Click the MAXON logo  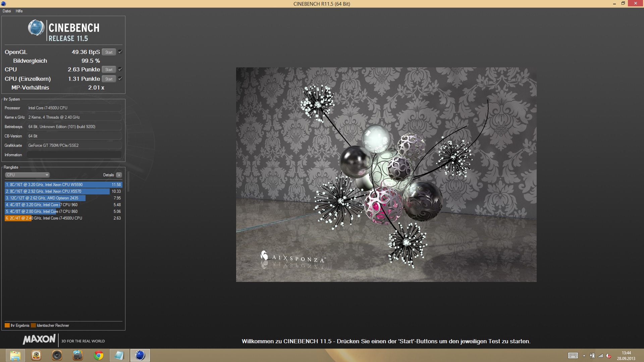pyautogui.click(x=39, y=340)
